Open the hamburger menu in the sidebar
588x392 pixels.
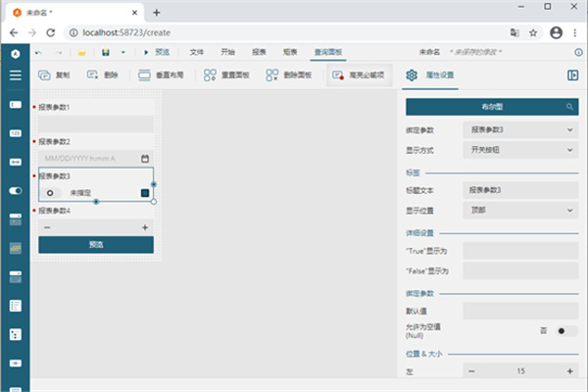(15, 74)
